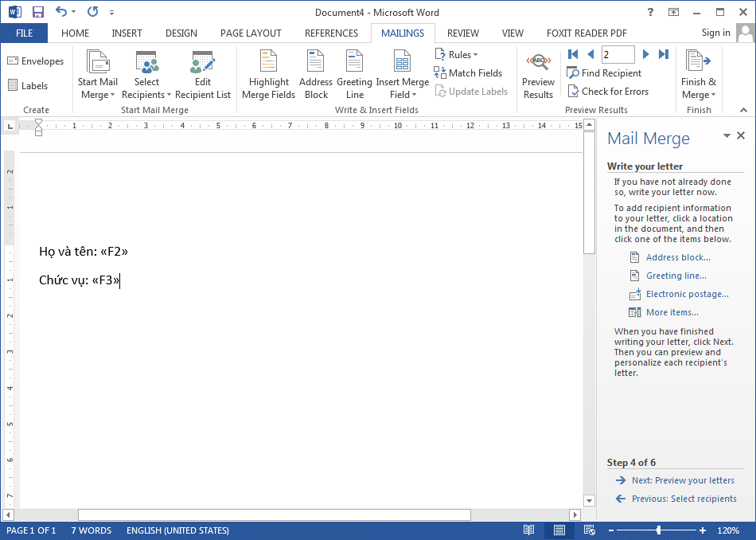Switch to DESIGN tab

pos(181,33)
